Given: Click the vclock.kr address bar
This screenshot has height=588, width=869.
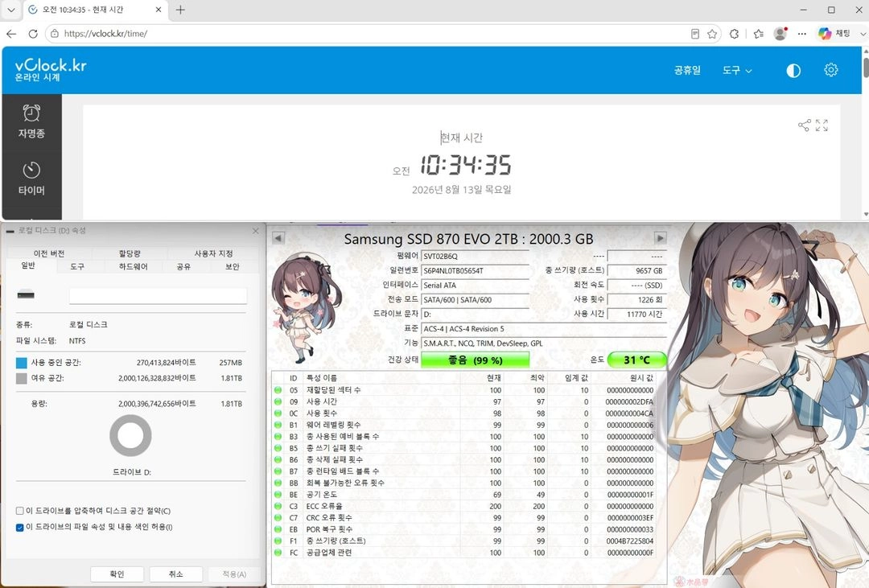Looking at the screenshot, I should click(x=366, y=34).
